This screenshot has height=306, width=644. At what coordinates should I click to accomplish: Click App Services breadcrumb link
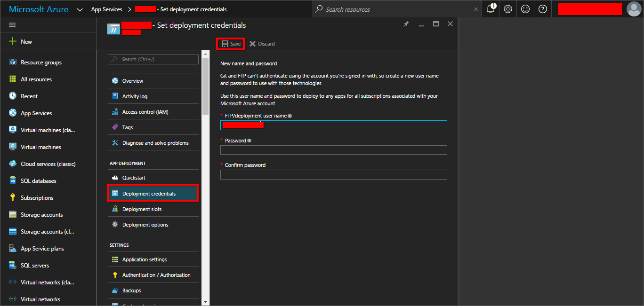pos(106,9)
